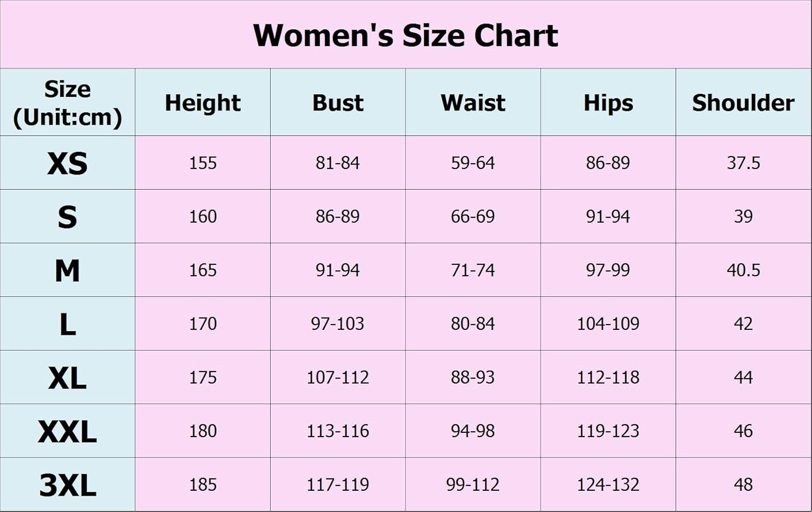This screenshot has width=812, height=512.
Task: Click the Hips column header
Action: point(608,103)
